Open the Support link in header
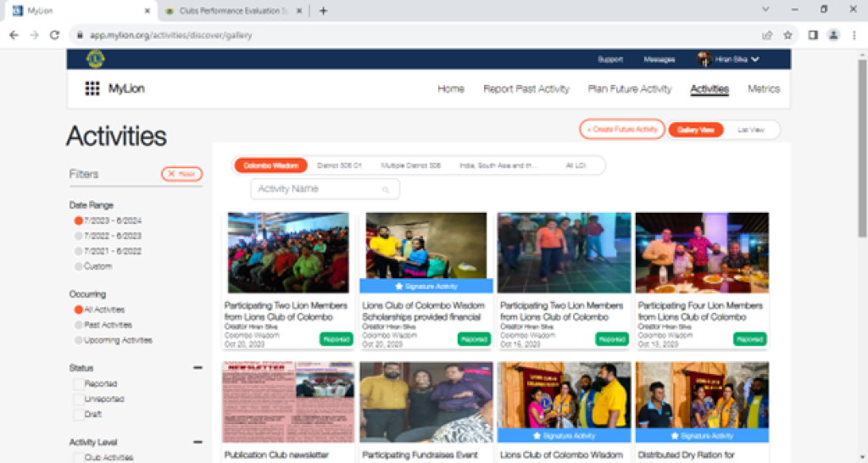868x463 pixels. tap(610, 59)
